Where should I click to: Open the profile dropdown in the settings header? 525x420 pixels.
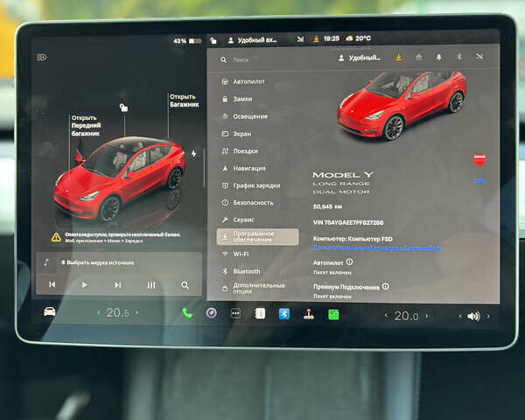(x=360, y=58)
